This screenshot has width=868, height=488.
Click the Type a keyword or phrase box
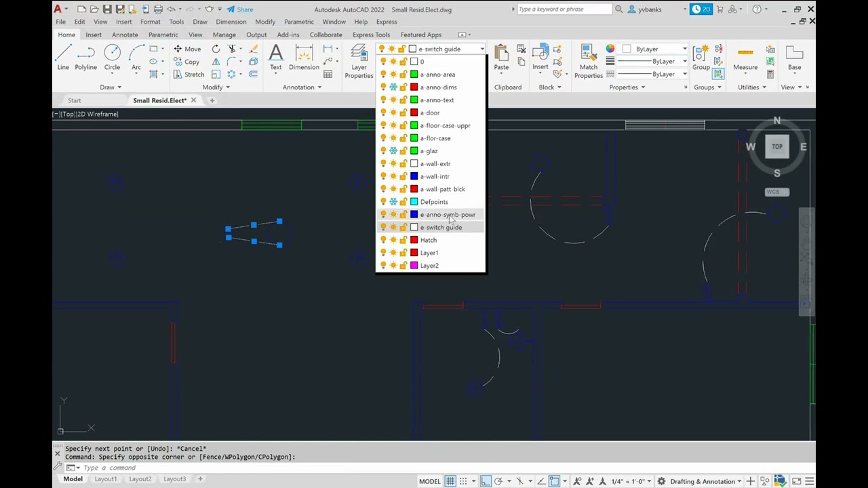(x=564, y=9)
